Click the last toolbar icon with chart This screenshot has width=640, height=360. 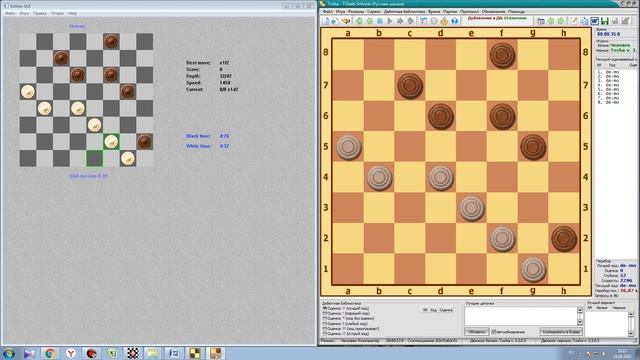point(625,21)
